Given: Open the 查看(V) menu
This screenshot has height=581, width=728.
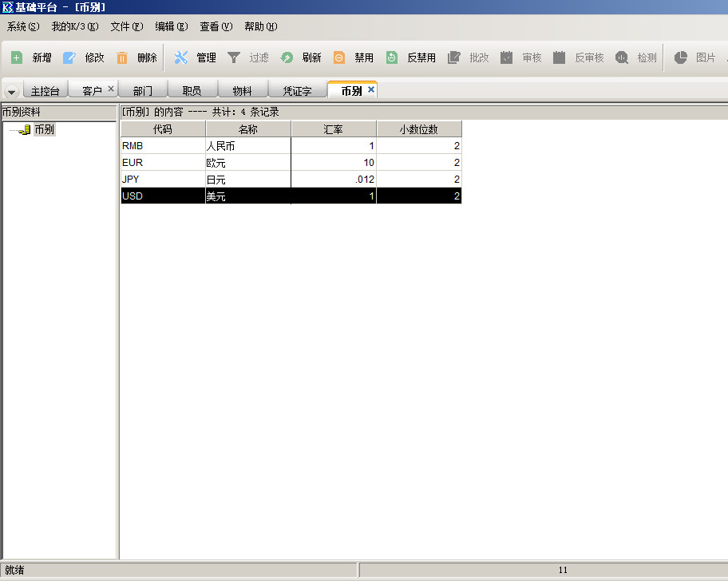Looking at the screenshot, I should tap(216, 26).
